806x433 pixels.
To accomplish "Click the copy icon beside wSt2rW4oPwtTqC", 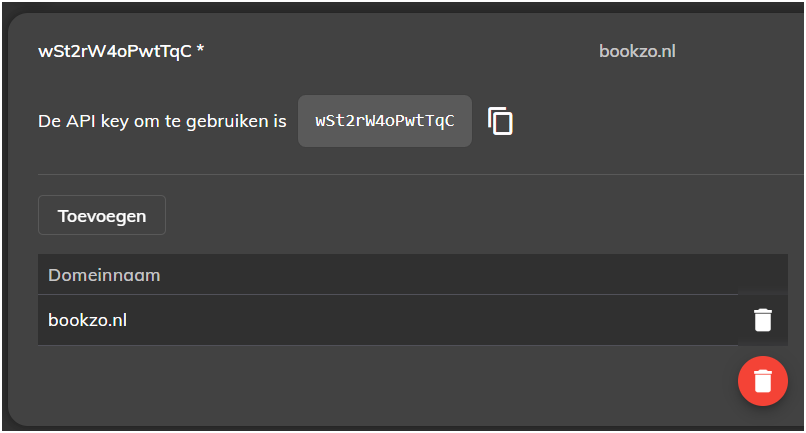I will [500, 121].
